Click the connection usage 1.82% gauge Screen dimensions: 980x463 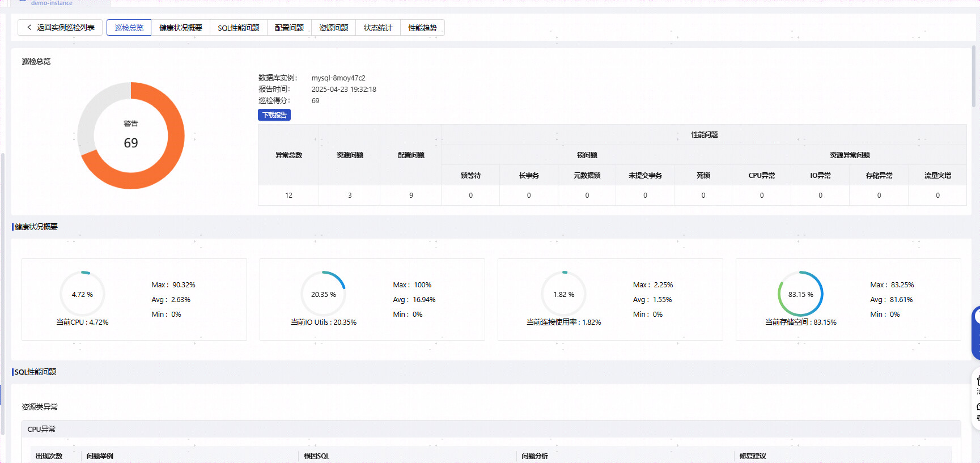click(563, 294)
